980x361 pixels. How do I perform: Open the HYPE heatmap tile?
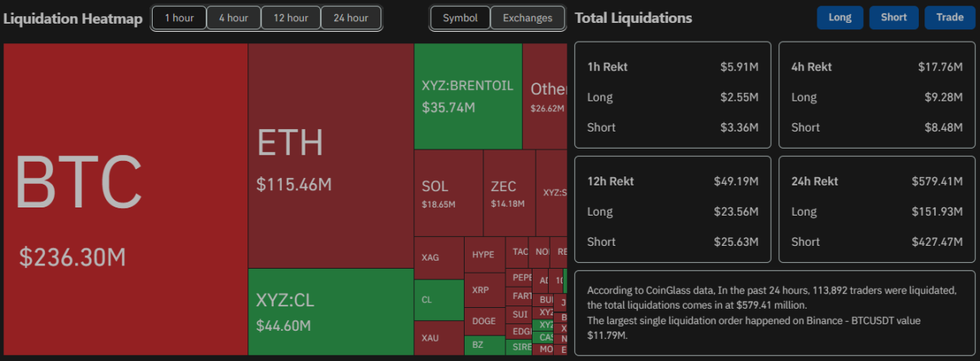(484, 255)
